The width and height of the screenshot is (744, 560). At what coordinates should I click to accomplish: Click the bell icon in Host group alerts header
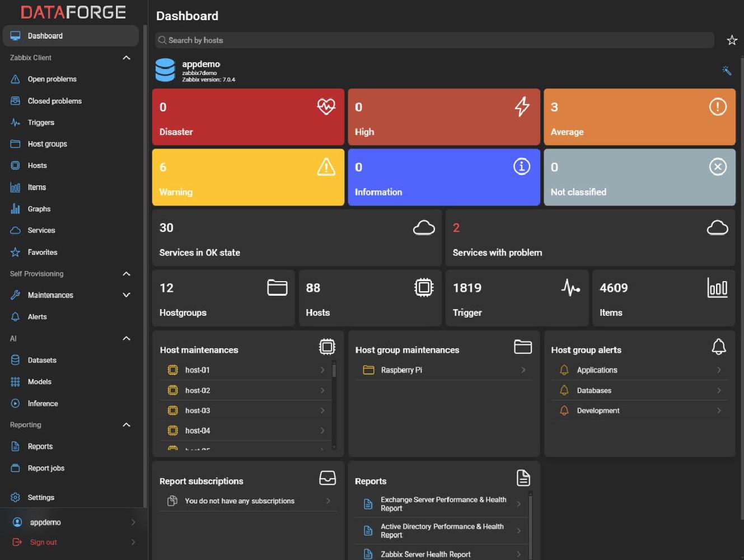(719, 347)
